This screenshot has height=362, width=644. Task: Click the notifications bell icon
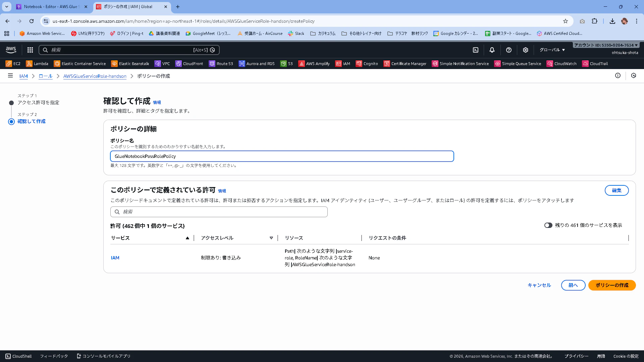(x=492, y=50)
